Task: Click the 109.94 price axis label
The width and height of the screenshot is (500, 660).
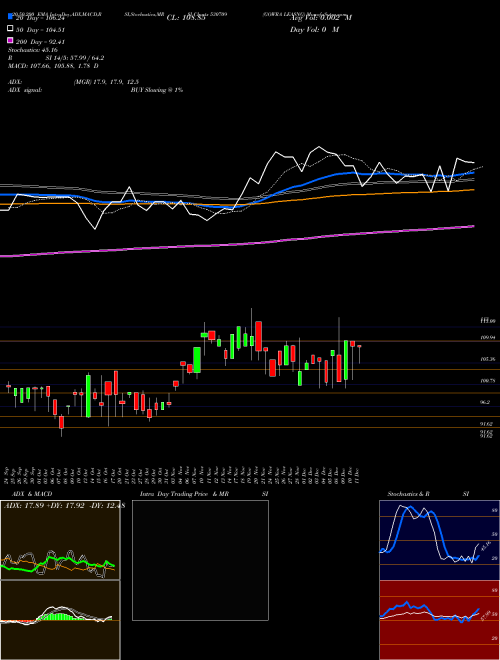Action: pos(488,338)
